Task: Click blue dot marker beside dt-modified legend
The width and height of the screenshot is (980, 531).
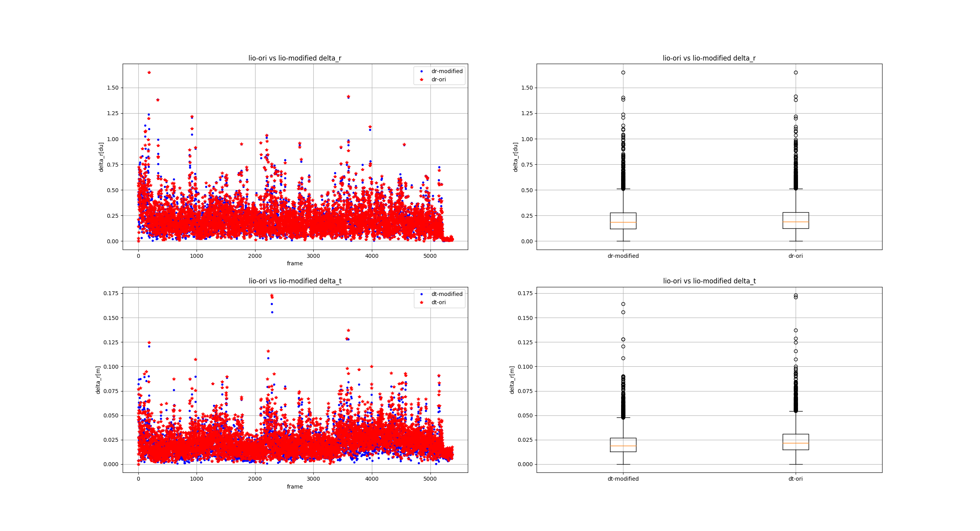Action: pos(421,294)
